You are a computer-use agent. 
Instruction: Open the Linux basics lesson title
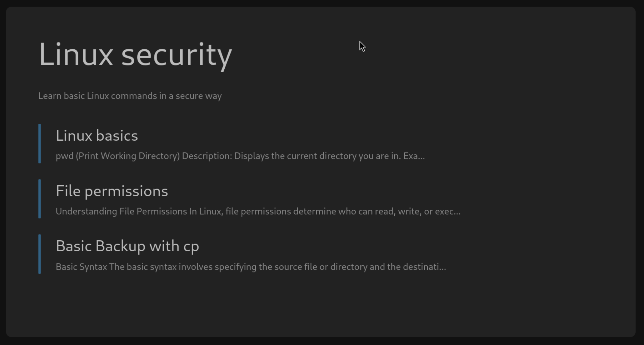(x=97, y=136)
